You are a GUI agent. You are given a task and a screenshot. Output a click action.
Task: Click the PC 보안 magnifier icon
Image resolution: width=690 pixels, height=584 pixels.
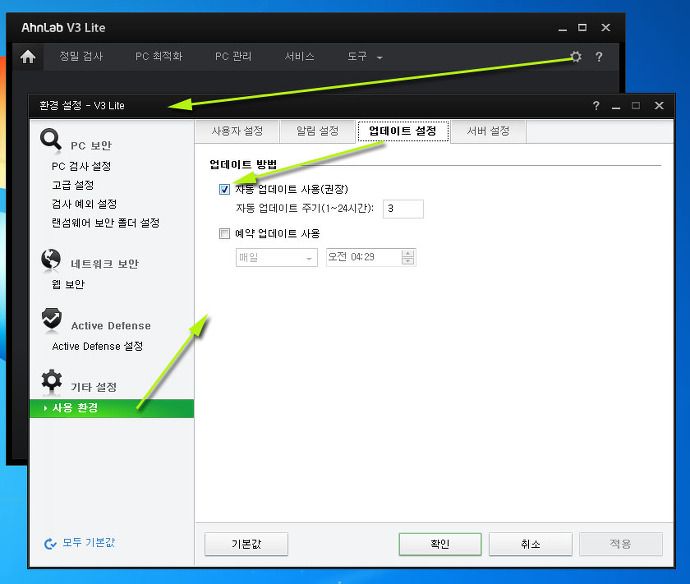(51, 140)
